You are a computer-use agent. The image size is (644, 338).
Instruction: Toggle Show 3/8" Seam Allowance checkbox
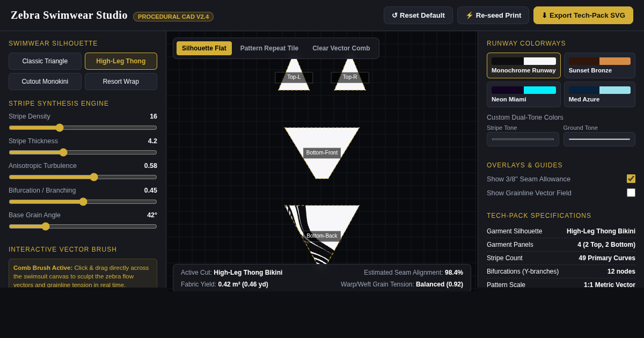[631, 179]
